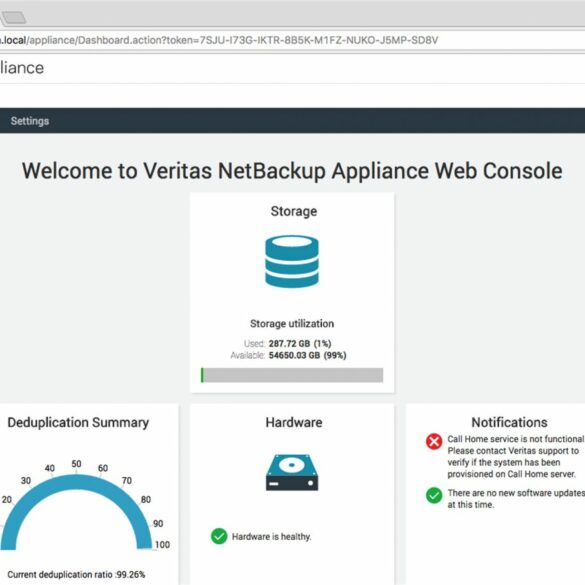
Task: Click the Hardware disk drive icon
Action: (x=292, y=472)
